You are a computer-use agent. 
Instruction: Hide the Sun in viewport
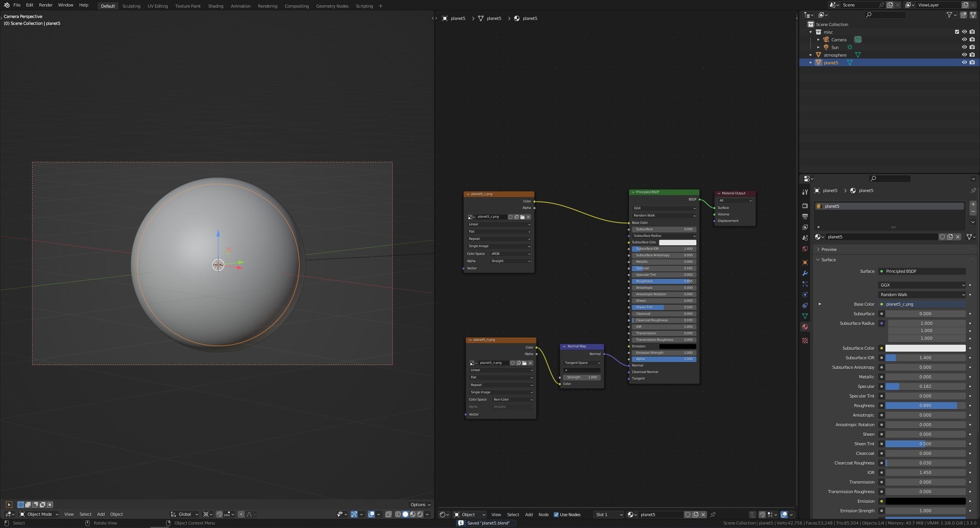click(964, 47)
